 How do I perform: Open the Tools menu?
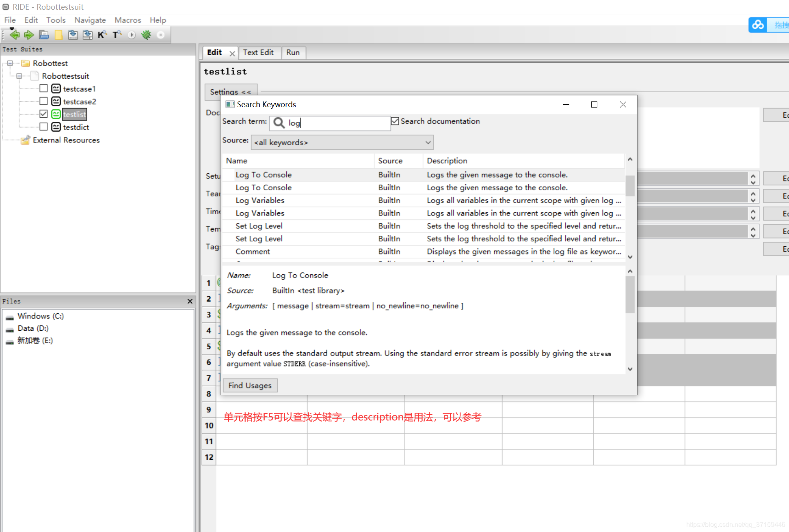click(56, 20)
